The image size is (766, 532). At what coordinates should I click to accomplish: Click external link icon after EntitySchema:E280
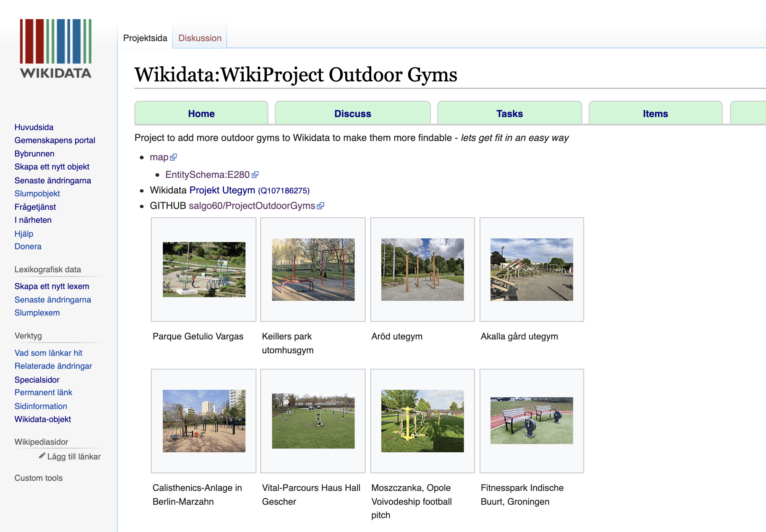(255, 175)
